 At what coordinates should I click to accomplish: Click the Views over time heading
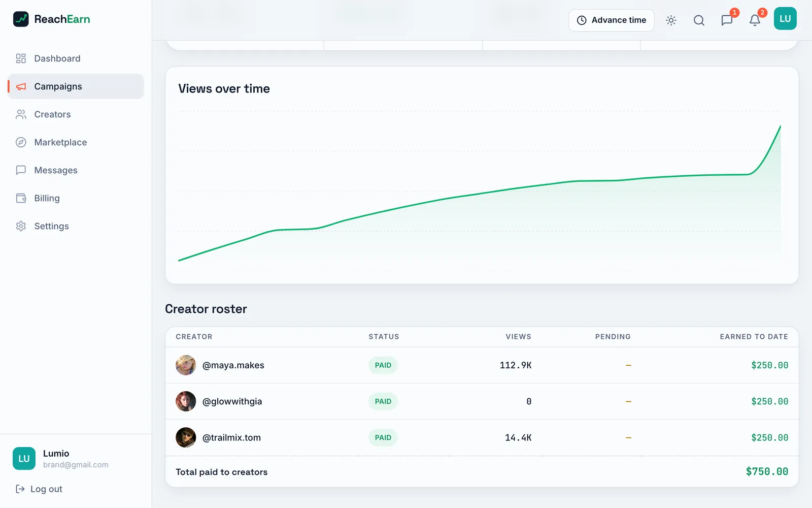coord(224,88)
